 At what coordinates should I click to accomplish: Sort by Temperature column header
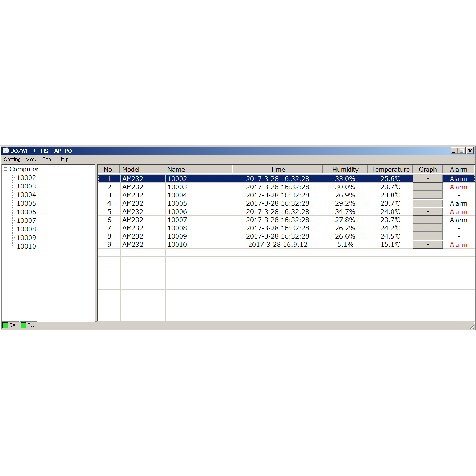tap(390, 170)
